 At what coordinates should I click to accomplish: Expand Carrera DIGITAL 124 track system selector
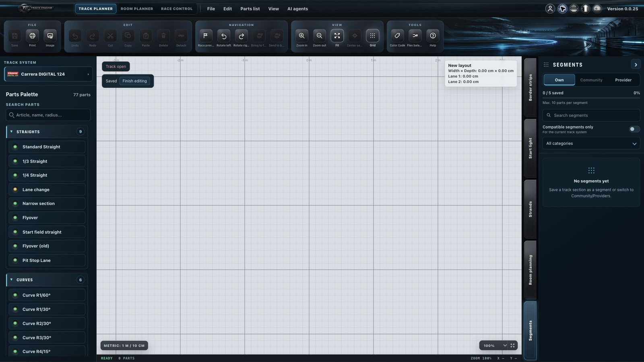48,74
